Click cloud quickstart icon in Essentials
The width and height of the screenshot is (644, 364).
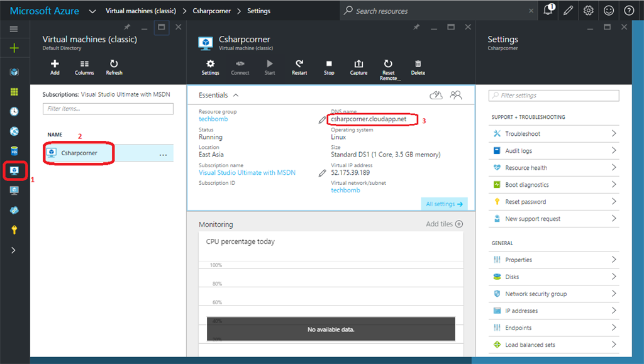coord(436,95)
